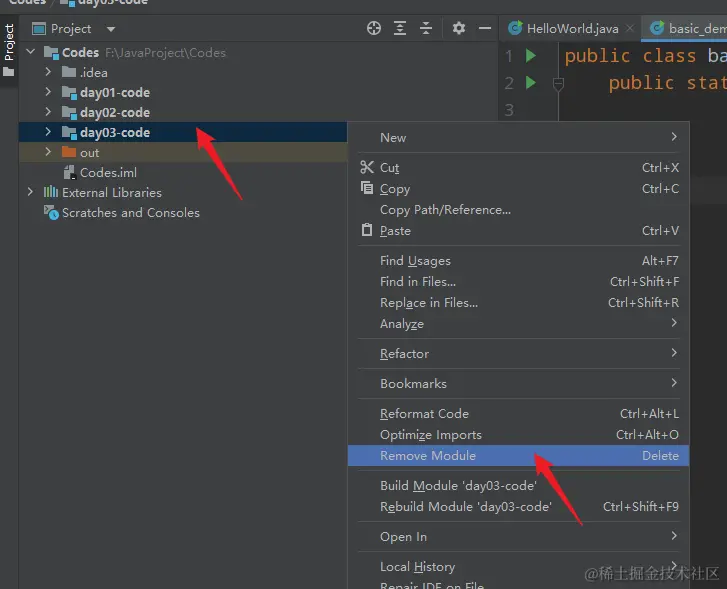Select Rebuild Module 'day03-code'
The width and height of the screenshot is (727, 589).
(x=518, y=506)
